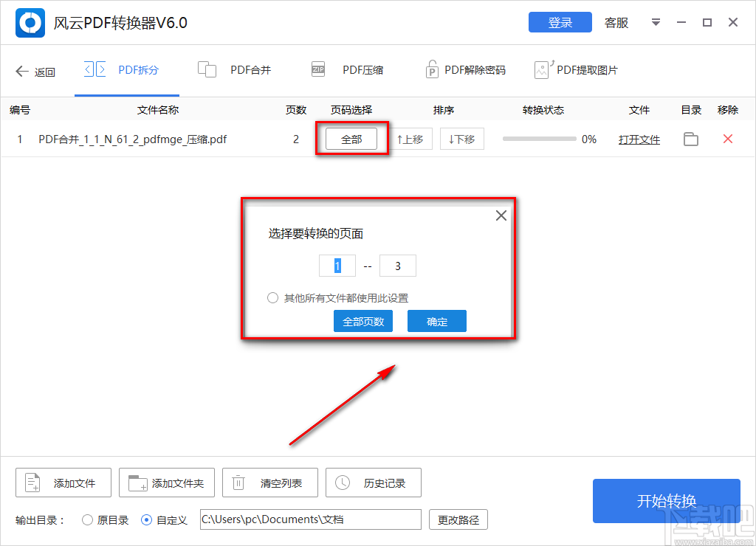The height and width of the screenshot is (546, 756).
Task: Select the 其他所有文件都使用此设置 radio button
Action: pyautogui.click(x=272, y=298)
